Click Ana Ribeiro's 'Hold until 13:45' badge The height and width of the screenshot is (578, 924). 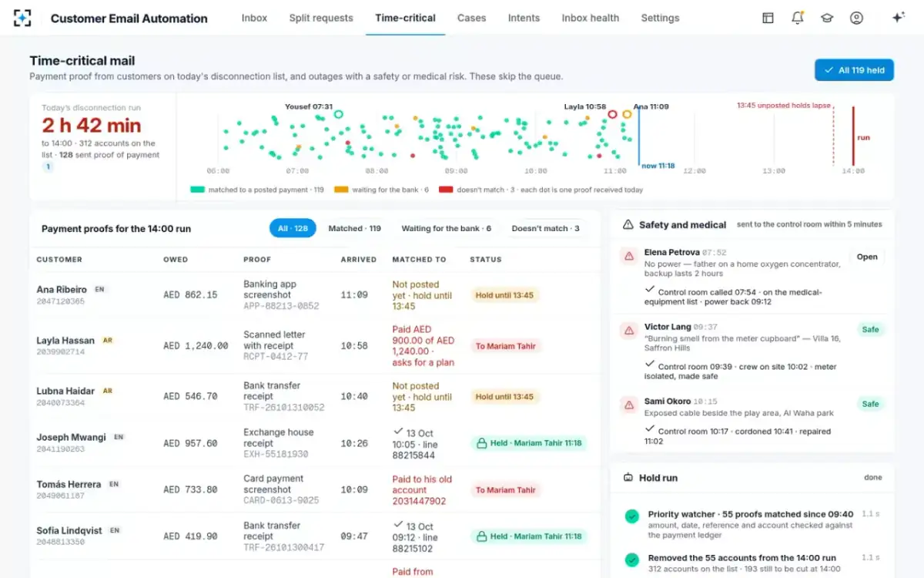click(504, 295)
